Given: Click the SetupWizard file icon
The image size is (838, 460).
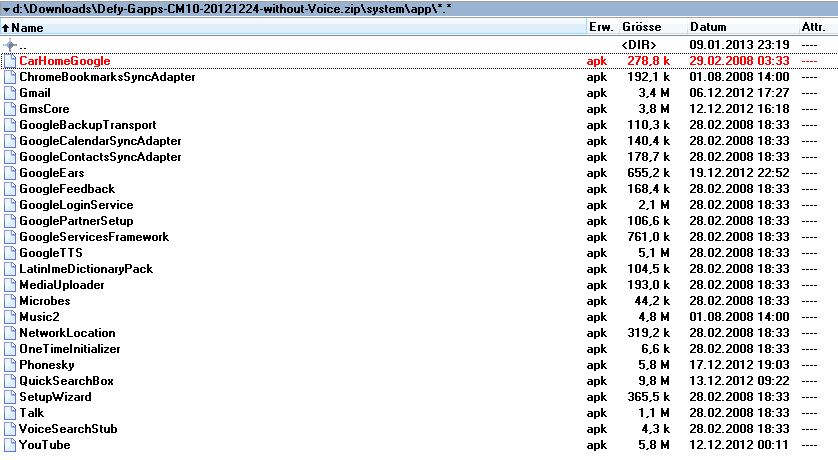Looking at the screenshot, I should tap(10, 397).
